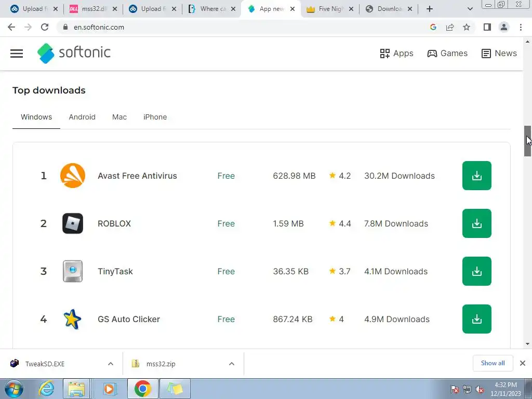The height and width of the screenshot is (399, 532).
Task: Open the News section
Action: (x=499, y=54)
